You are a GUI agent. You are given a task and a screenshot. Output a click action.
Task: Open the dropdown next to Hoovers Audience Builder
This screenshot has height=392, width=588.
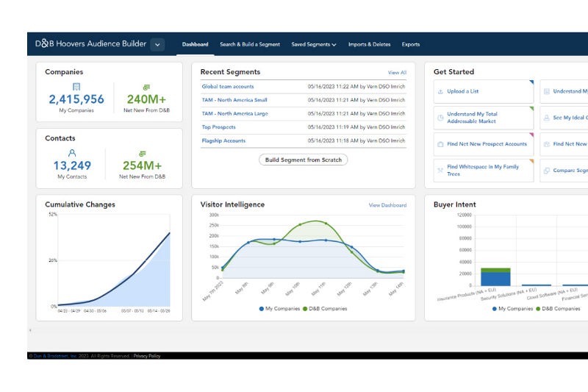(158, 44)
